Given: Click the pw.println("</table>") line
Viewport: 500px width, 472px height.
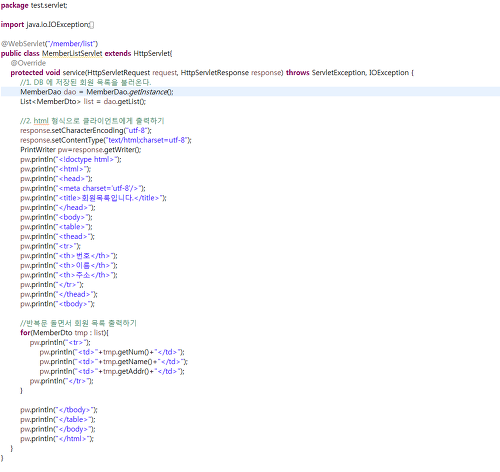Looking at the screenshot, I should (x=58, y=419).
